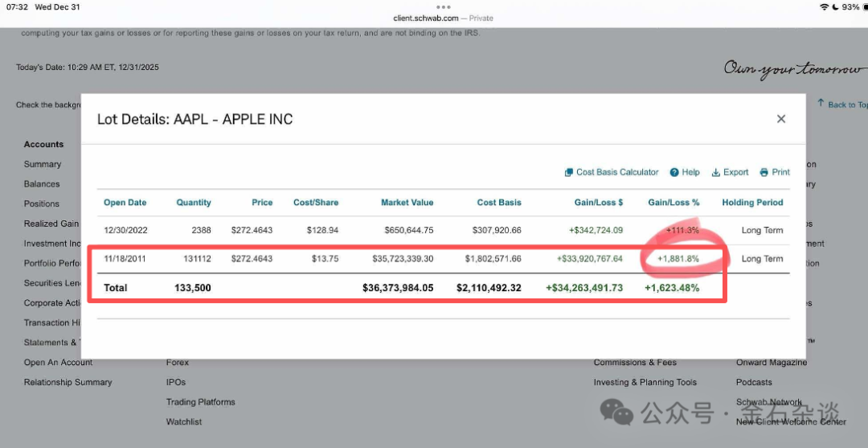Open the Watchlist link
The width and height of the screenshot is (868, 448).
pos(184,421)
